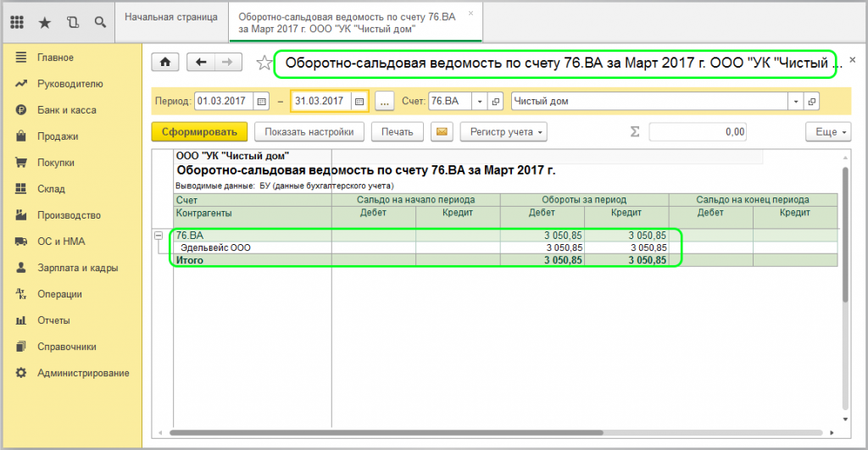The width and height of the screenshot is (868, 450).
Task: Click the search magnifier icon
Action: coord(100,22)
